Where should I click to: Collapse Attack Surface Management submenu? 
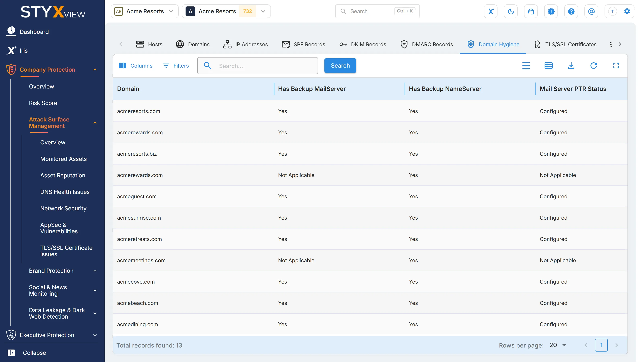[95, 123]
